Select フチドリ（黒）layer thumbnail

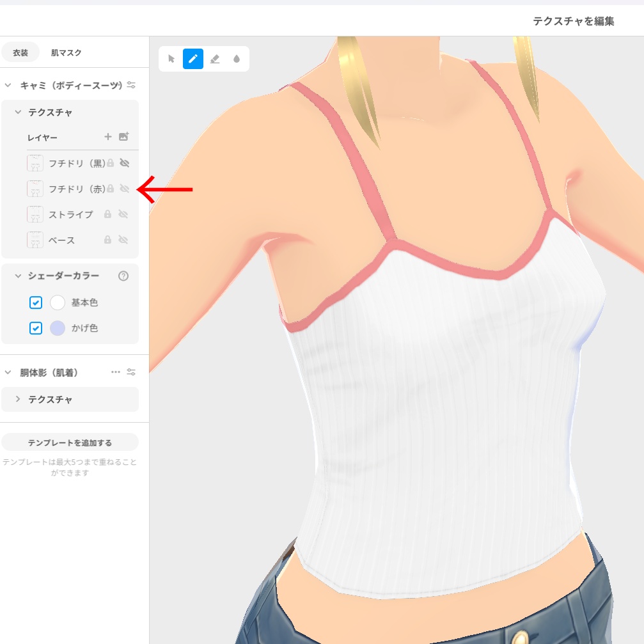coord(35,163)
